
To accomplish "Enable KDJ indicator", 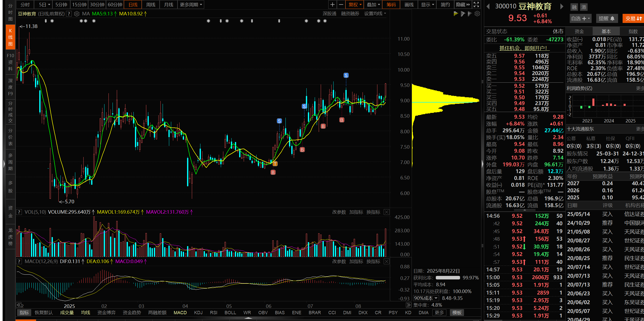I will coord(198,312).
